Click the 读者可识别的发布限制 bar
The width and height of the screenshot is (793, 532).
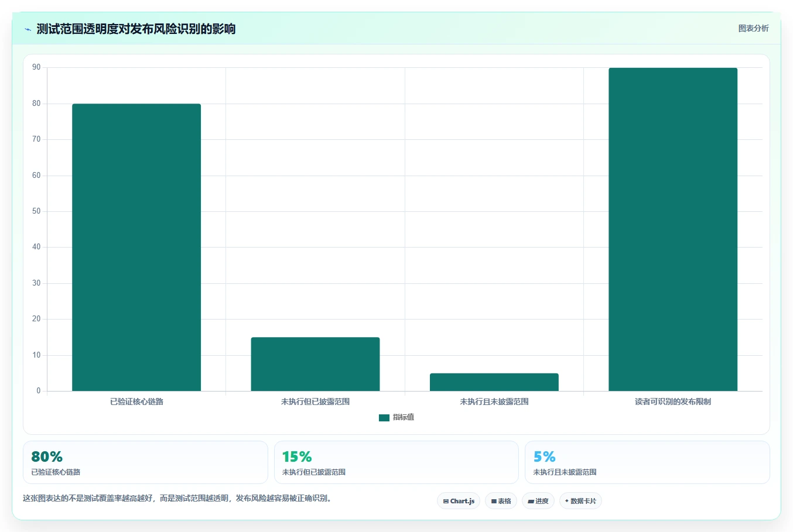(673, 229)
